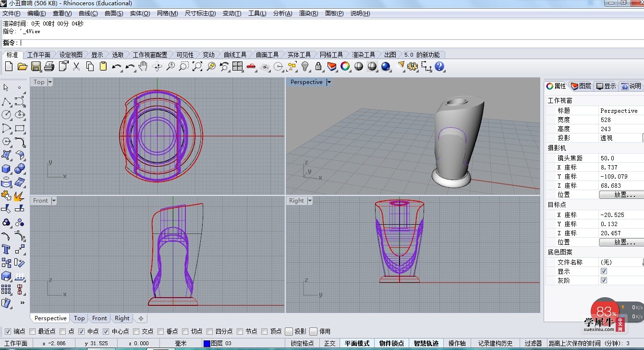Open layers with the stacked layers icon
The image size is (644, 350).
click(332, 67)
